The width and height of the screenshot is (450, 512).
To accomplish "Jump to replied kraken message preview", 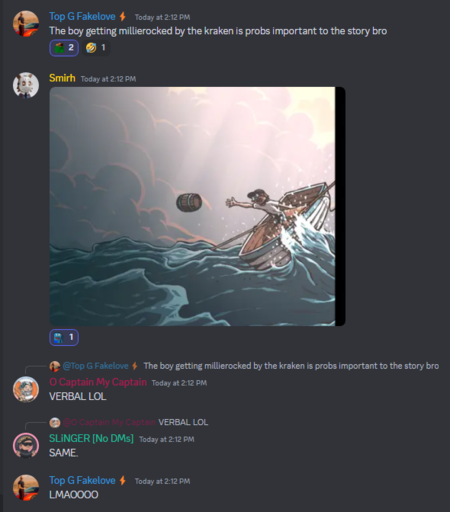I will click(291, 366).
